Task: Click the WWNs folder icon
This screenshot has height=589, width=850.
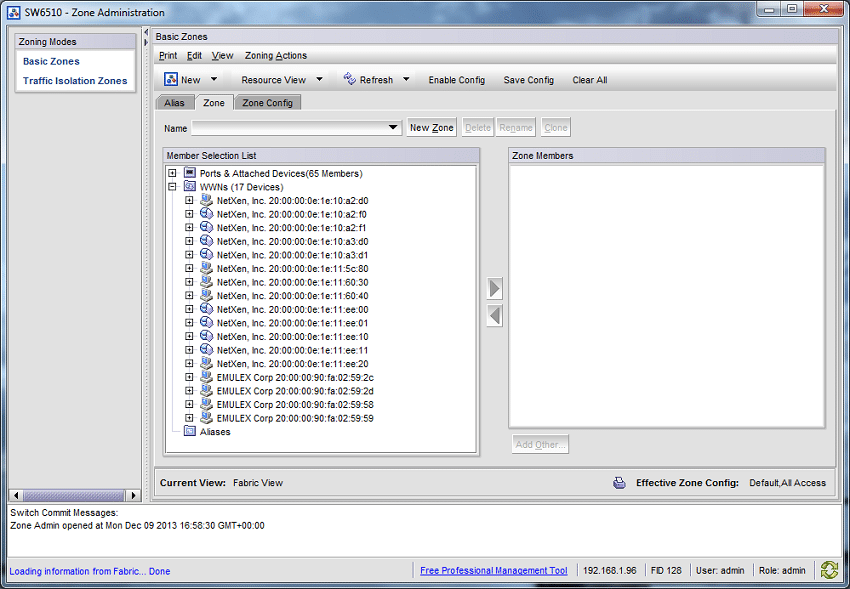Action: (x=190, y=186)
